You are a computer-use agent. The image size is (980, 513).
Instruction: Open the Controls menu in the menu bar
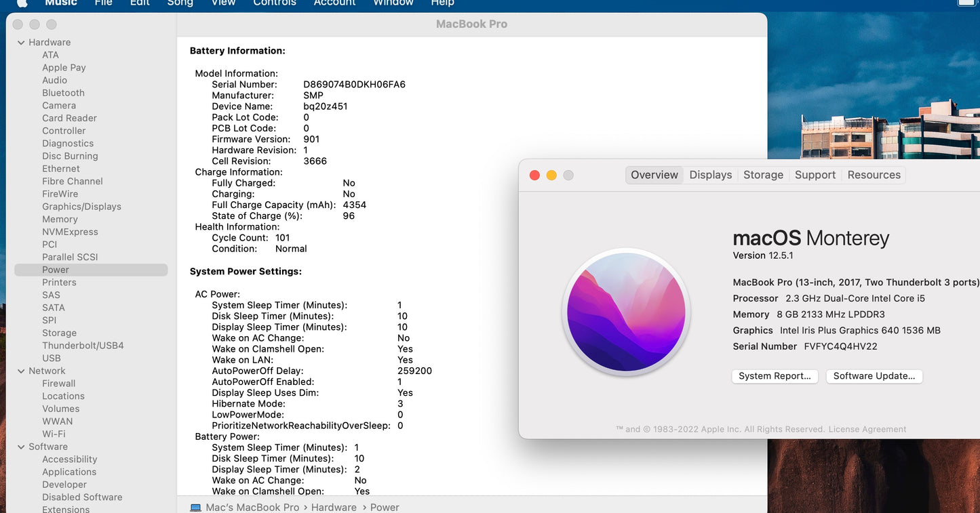274,3
